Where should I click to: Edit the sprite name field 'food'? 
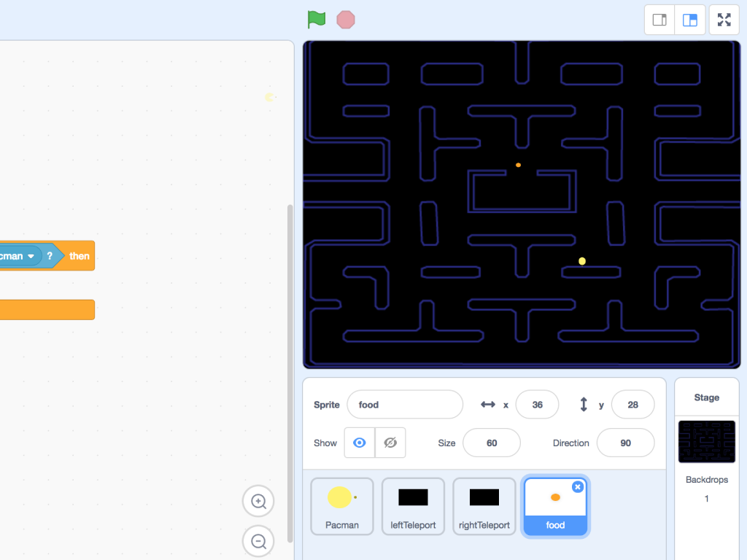pos(405,405)
